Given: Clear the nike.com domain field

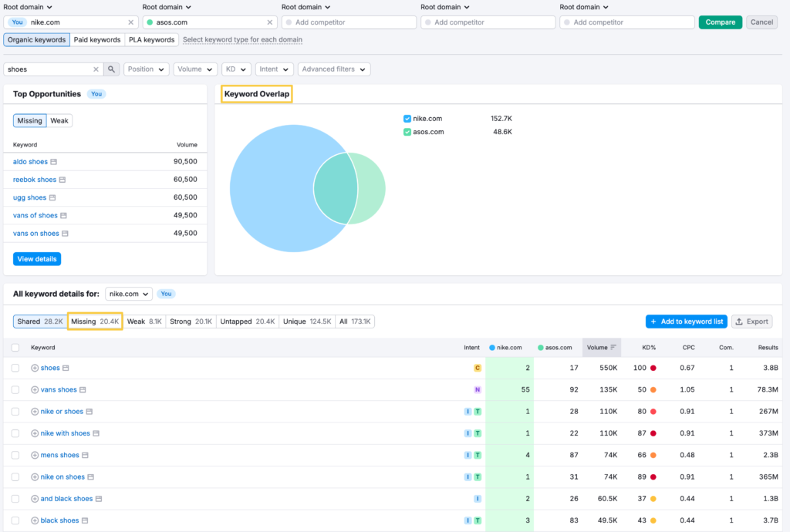Looking at the screenshot, I should tap(130, 22).
